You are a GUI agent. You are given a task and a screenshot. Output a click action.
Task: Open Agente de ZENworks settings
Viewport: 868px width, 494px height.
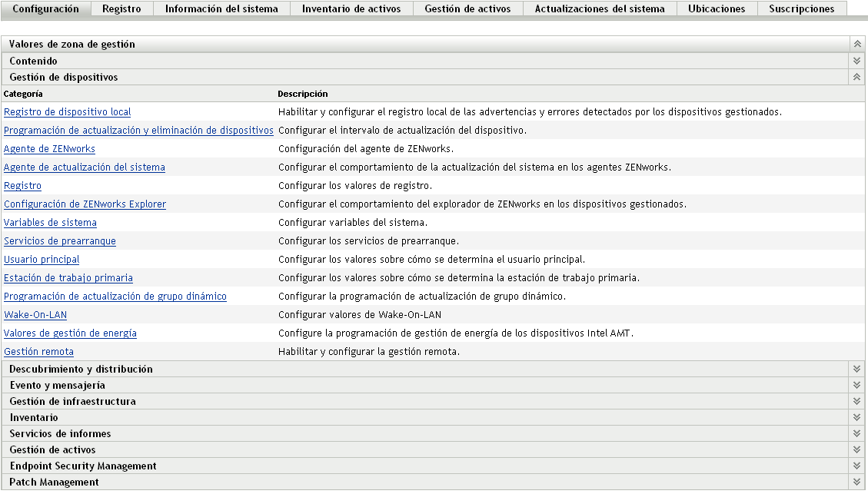tap(48, 148)
